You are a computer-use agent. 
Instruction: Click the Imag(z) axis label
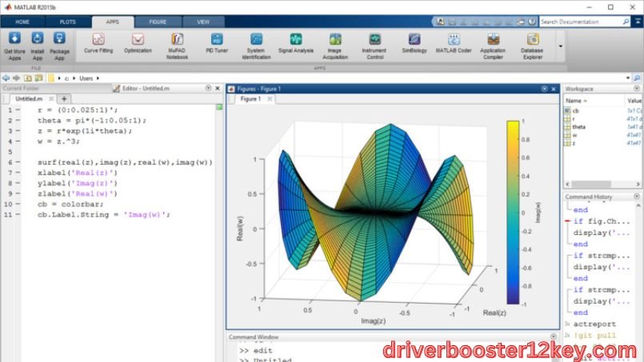[373, 320]
